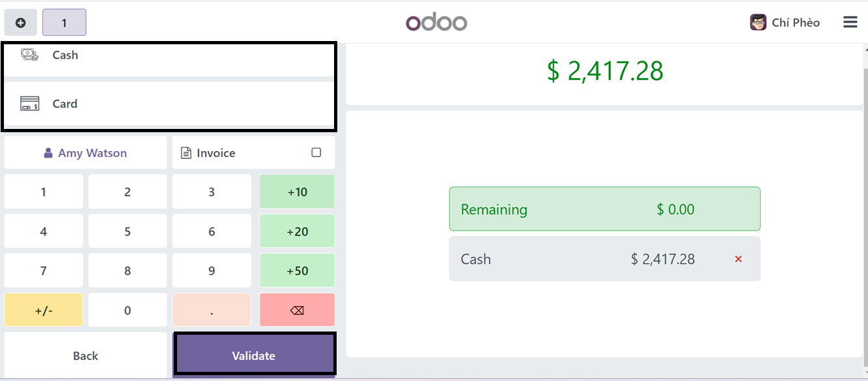Select the Card payment method icon
This screenshot has height=381, width=868.
(30, 104)
